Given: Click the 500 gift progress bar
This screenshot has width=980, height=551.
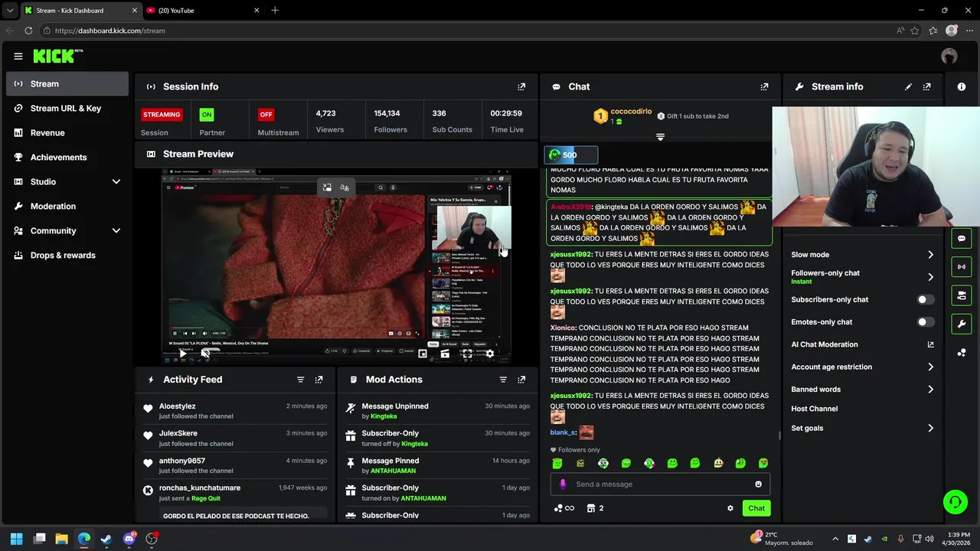Looking at the screenshot, I should (571, 155).
